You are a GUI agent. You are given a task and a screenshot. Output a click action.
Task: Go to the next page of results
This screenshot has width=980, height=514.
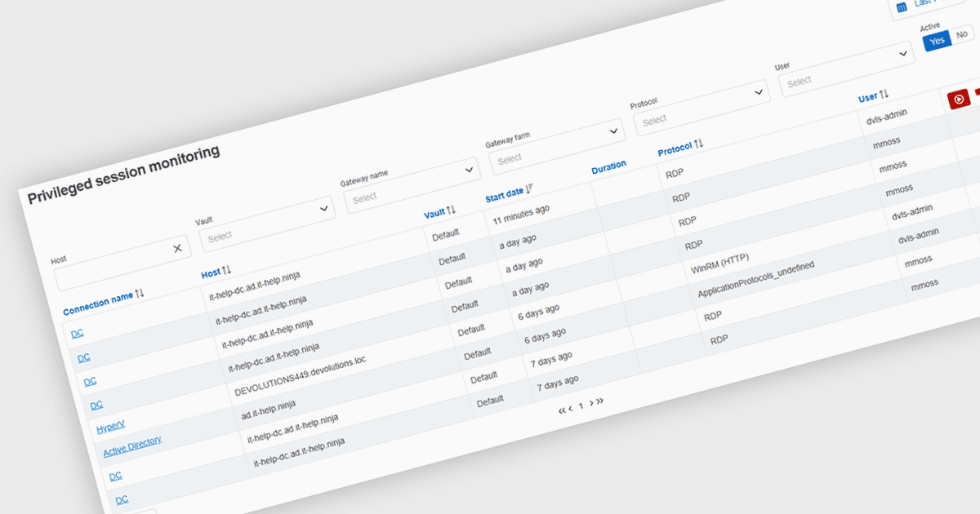click(590, 403)
